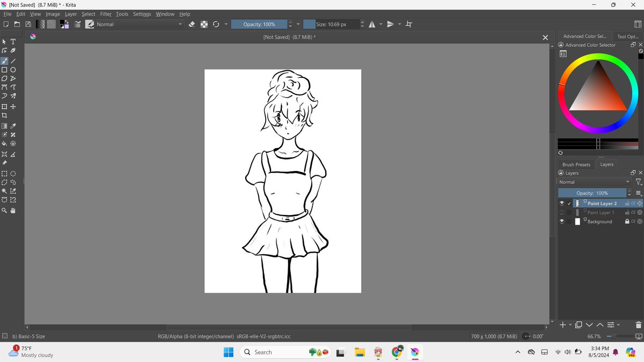Open the layer blending mode dropdown
Screen dimensions: 644x362
pyautogui.click(x=595, y=182)
